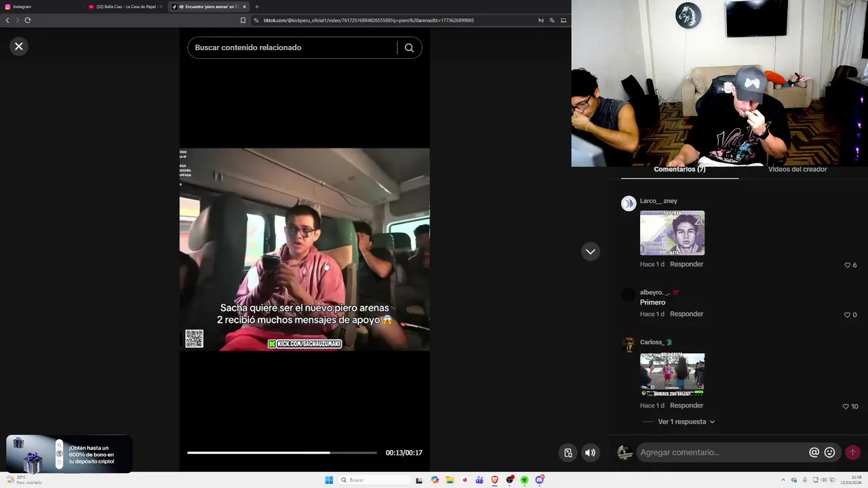The image size is (868, 488).
Task: Insert a mention with @ icon
Action: tap(814, 453)
